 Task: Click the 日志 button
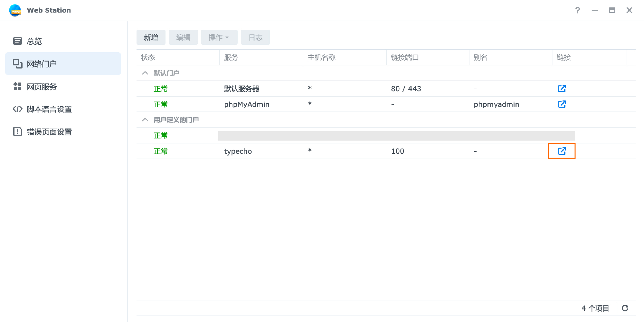point(255,37)
